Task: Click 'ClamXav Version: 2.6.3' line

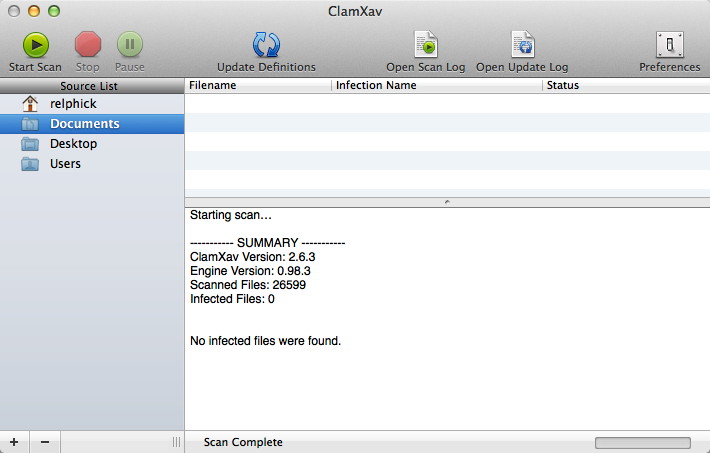Action: tap(253, 257)
